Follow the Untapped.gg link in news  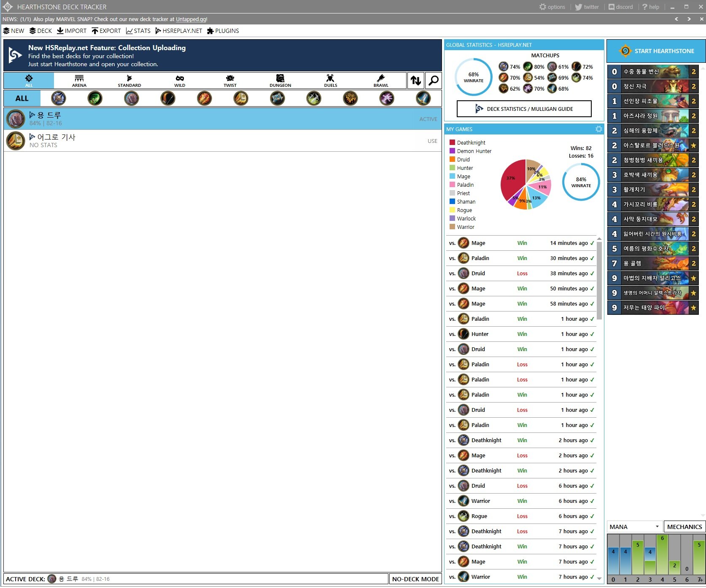pos(191,19)
